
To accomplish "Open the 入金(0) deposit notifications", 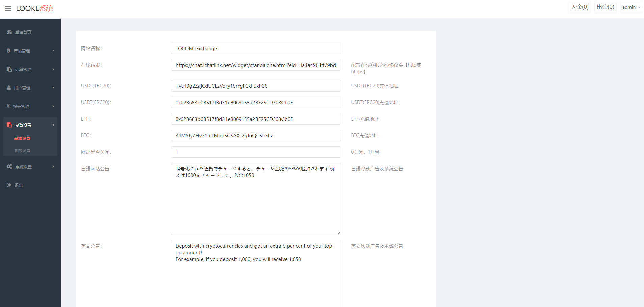I will point(580,7).
